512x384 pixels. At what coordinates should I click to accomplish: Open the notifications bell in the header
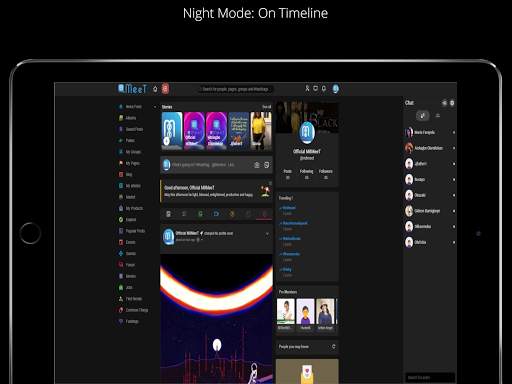tap(324, 89)
